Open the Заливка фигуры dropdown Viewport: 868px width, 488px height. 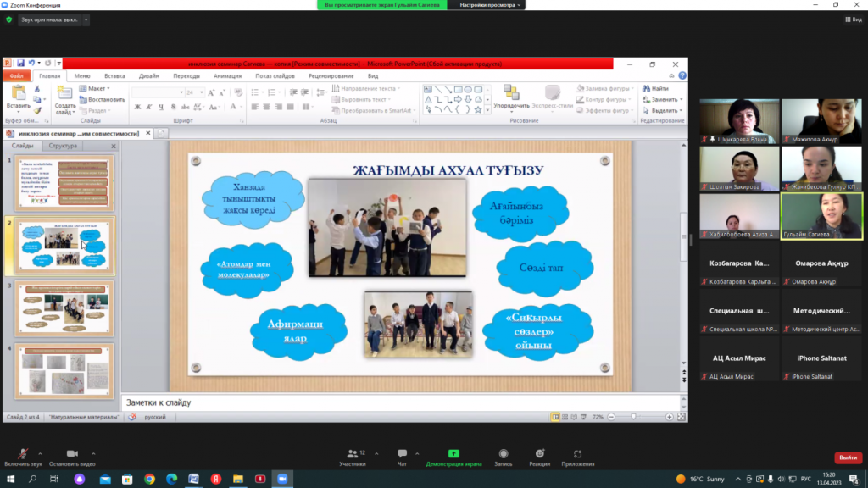click(605, 88)
